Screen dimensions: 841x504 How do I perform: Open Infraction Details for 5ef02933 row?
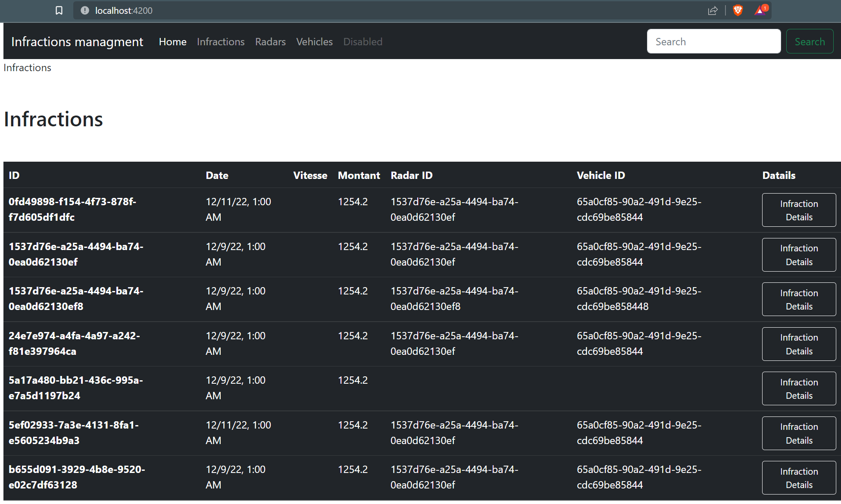pos(799,433)
